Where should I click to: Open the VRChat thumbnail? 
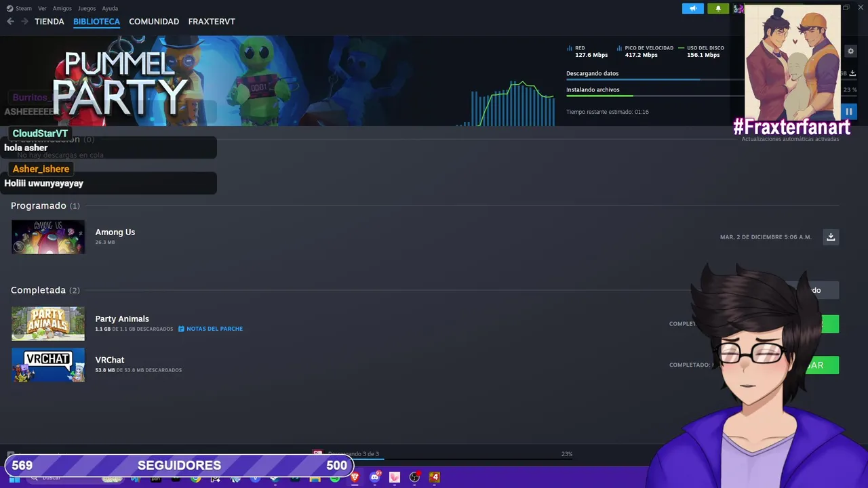pos(48,365)
